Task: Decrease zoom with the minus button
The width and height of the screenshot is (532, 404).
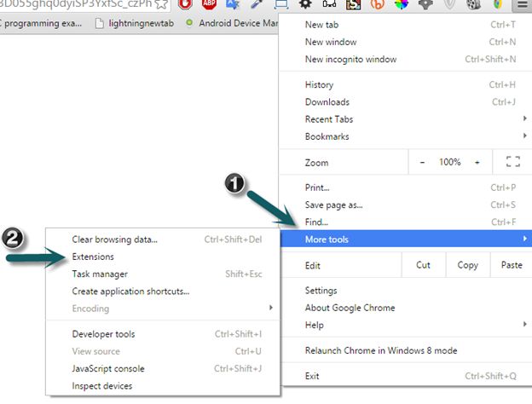Action: pyautogui.click(x=422, y=162)
